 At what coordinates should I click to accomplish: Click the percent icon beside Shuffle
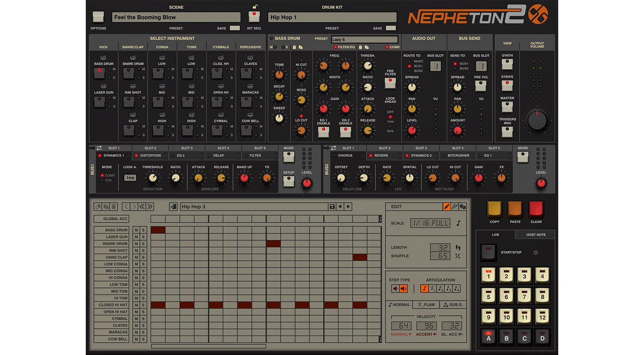[458, 256]
